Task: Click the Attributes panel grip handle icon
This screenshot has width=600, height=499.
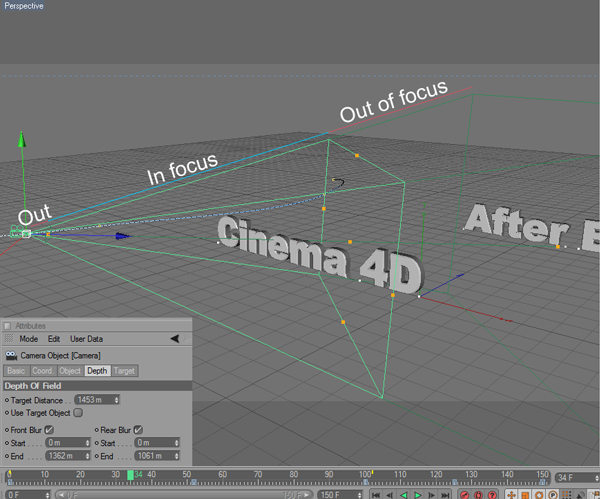Action: (x=7, y=326)
